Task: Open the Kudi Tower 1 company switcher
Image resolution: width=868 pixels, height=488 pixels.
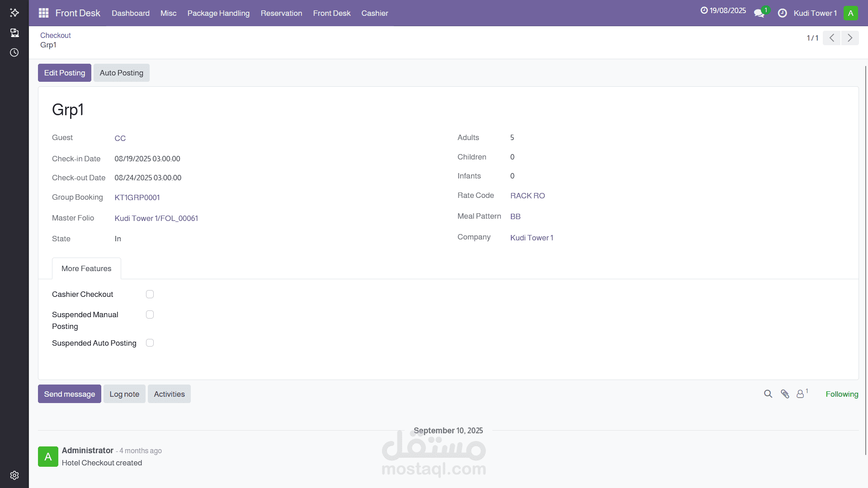Action: coord(815,13)
